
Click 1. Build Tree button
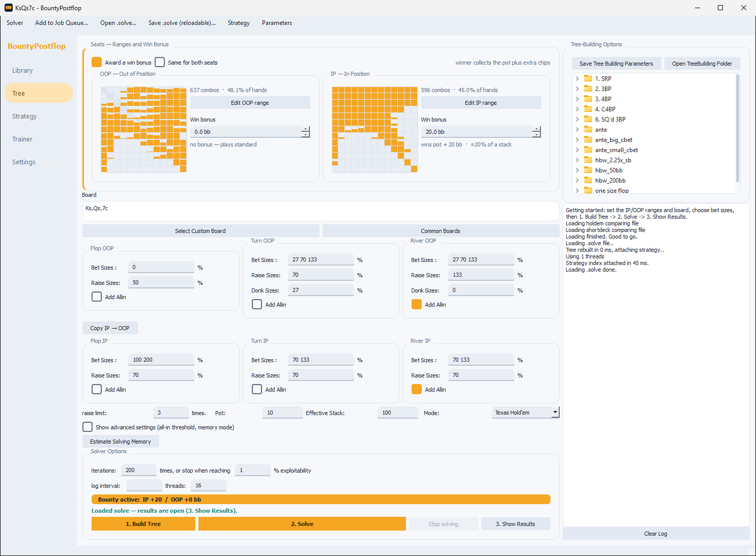point(143,524)
